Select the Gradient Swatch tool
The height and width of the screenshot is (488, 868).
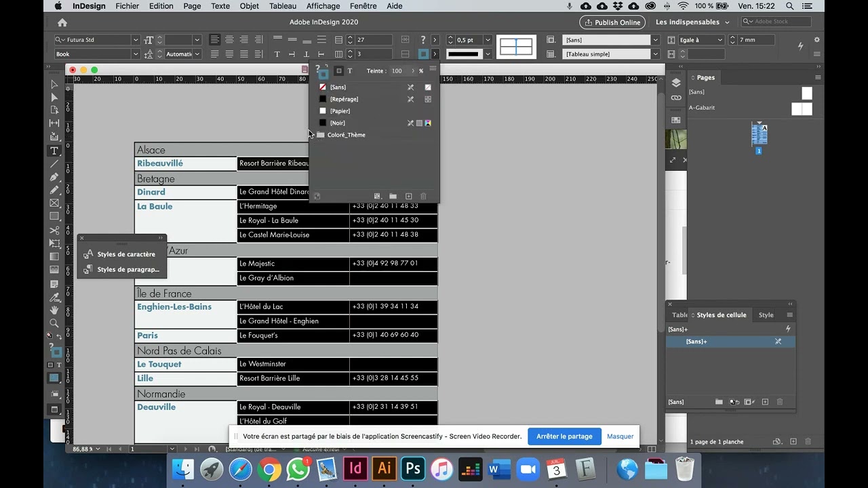54,257
